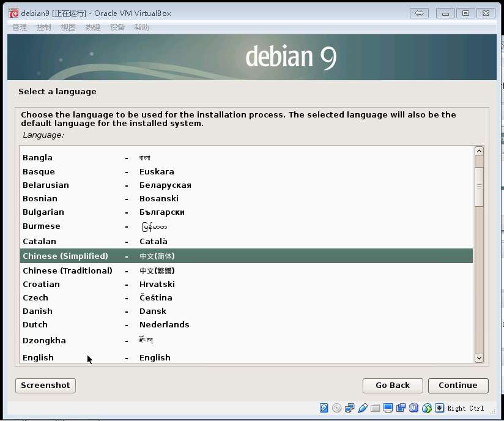The image size is (504, 421).
Task: Open the 帮助 menu
Action: (141, 28)
